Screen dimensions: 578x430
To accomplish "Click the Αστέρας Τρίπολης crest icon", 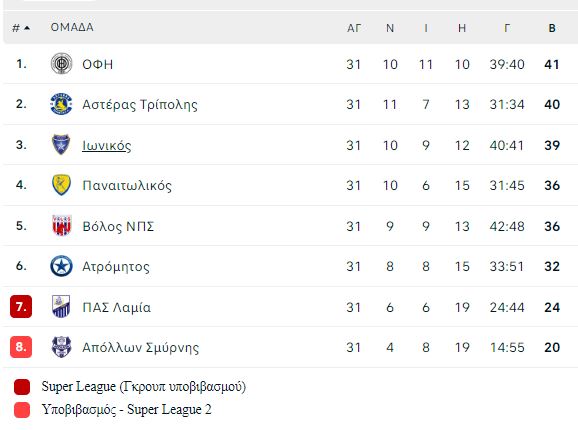I will pos(61,104).
